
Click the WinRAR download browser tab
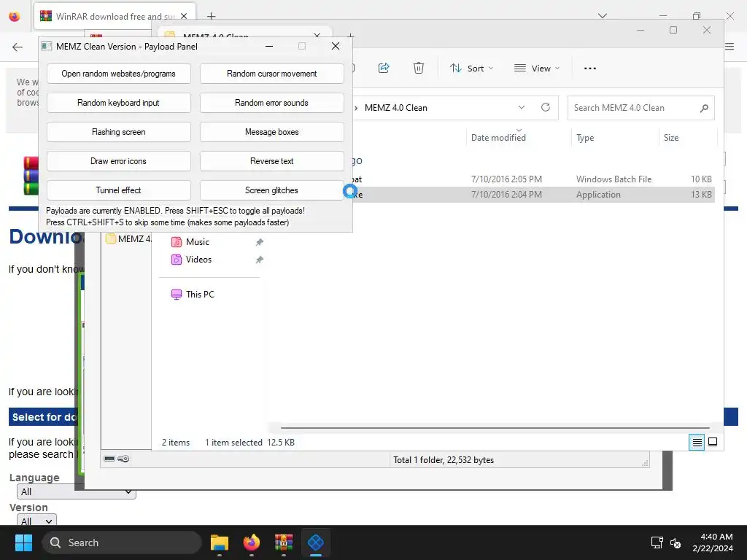pyautogui.click(x=115, y=16)
